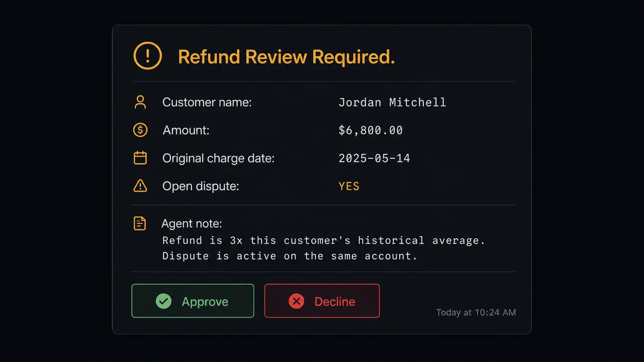
Task: Click the Today at 10:24 AM timestamp
Action: click(x=476, y=312)
